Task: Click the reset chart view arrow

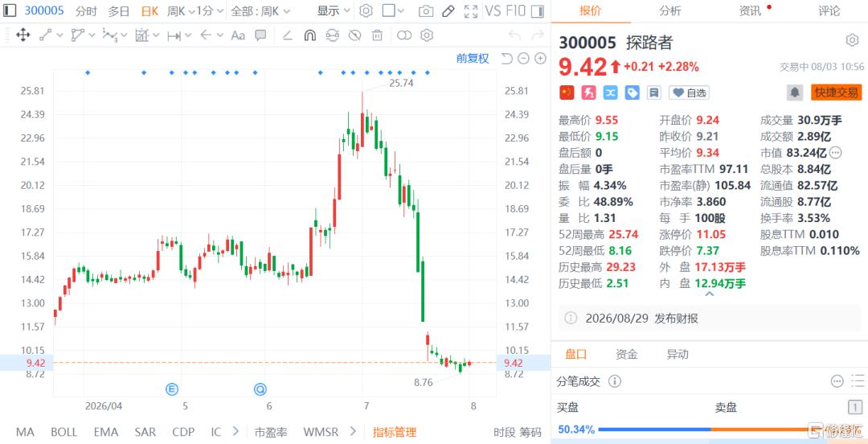Action: [x=506, y=58]
